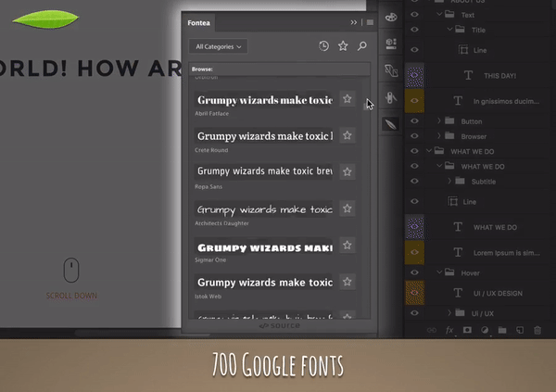Collapse the Title group chevron
Screen dimensions: 556x392
[x=449, y=30]
